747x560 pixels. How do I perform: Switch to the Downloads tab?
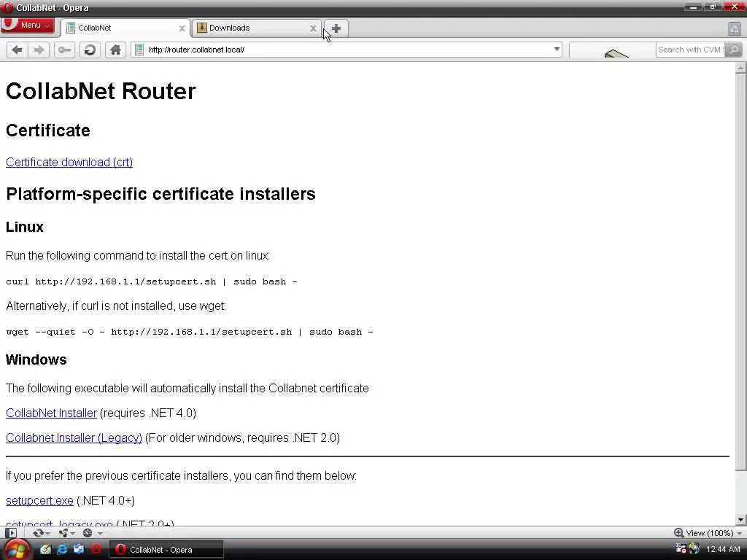click(x=256, y=28)
